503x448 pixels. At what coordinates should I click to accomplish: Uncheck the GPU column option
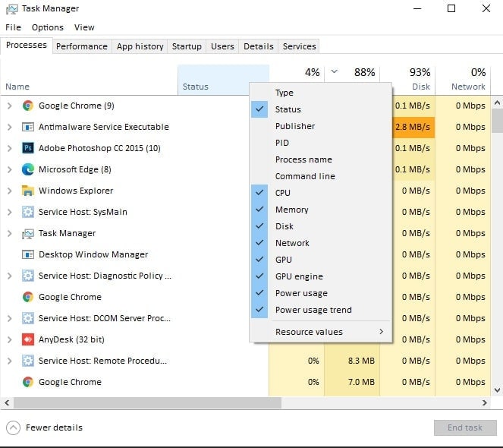[321, 260]
